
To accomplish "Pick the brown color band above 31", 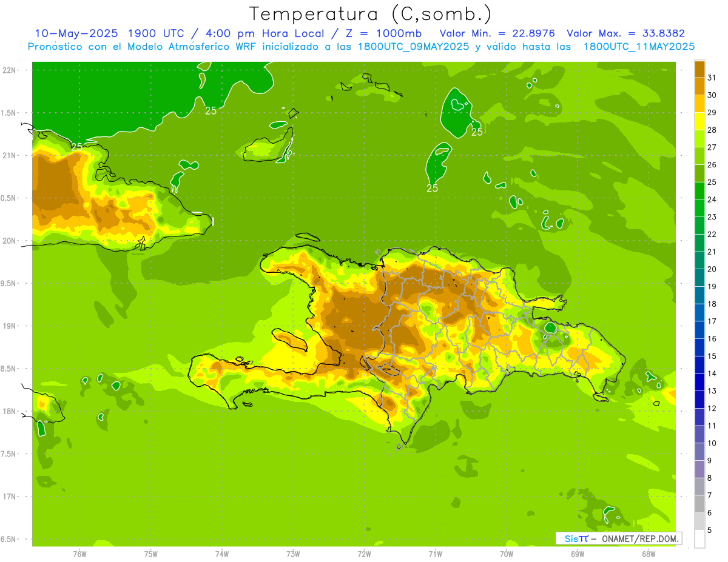I will [699, 69].
